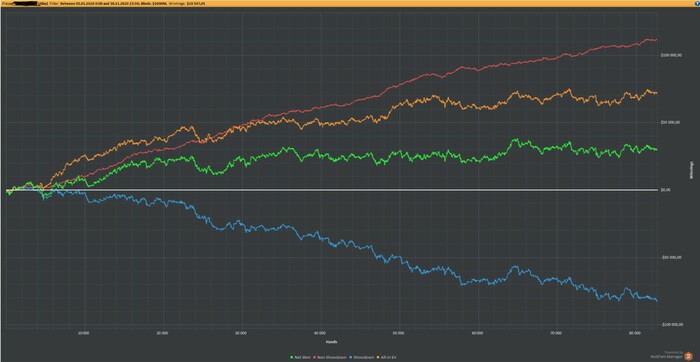
Task: Click the 80 000 hands axis label
Action: (x=635, y=333)
